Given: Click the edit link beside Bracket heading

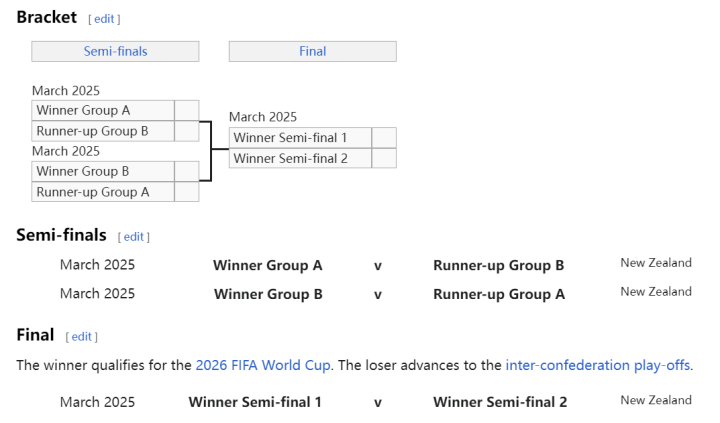Looking at the screenshot, I should (x=104, y=19).
